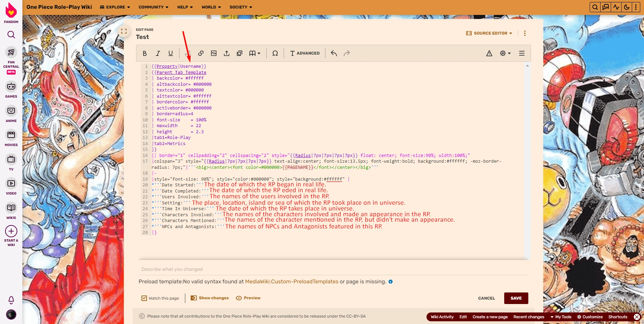Toggle the Watch this page checkbox
644x324 pixels.
click(x=144, y=298)
